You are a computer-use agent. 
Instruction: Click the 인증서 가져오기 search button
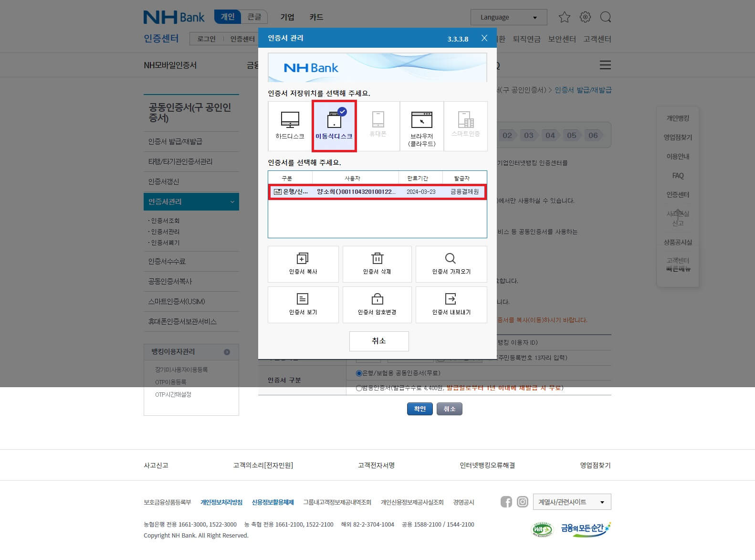click(451, 264)
